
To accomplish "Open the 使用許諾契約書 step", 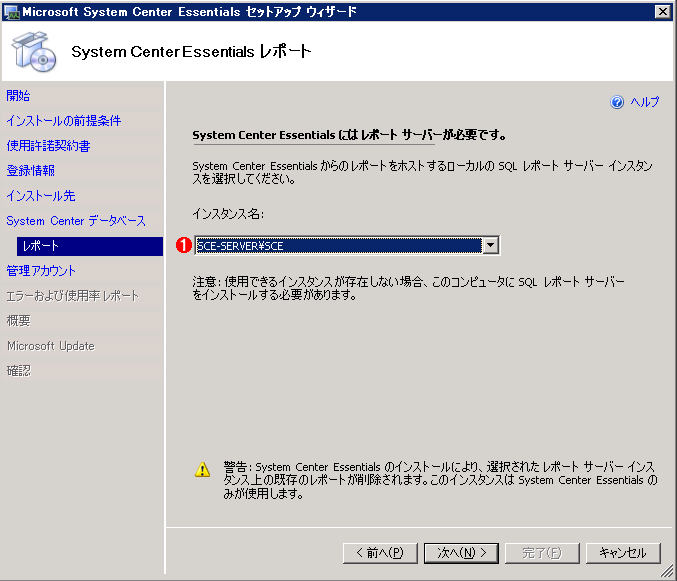I will (x=48, y=145).
